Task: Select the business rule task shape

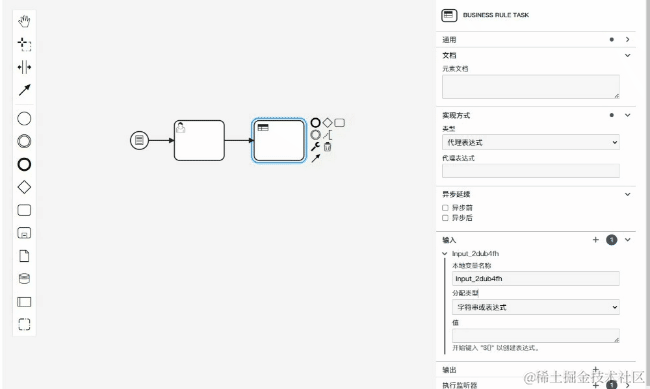Action: pyautogui.click(x=279, y=140)
